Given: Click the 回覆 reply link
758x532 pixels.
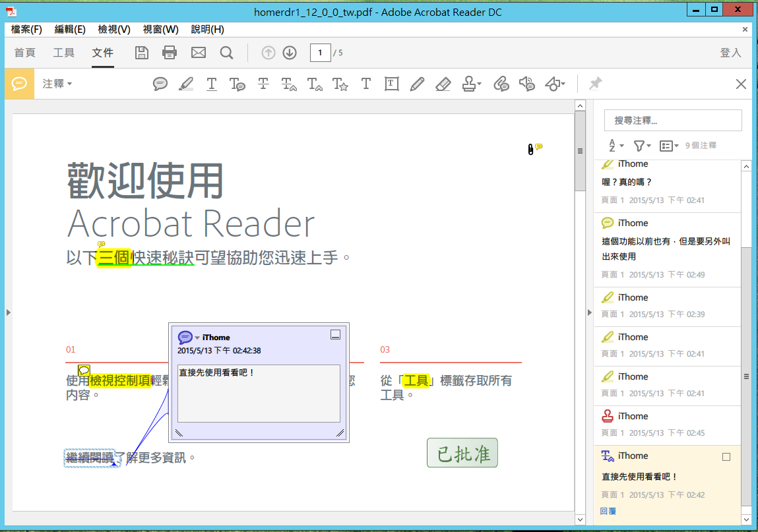Looking at the screenshot, I should point(608,511).
